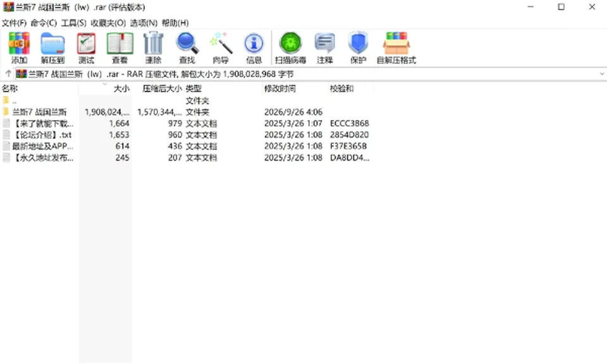
Task: Open the 查找 (Find) magnifier icon
Action: 187,48
